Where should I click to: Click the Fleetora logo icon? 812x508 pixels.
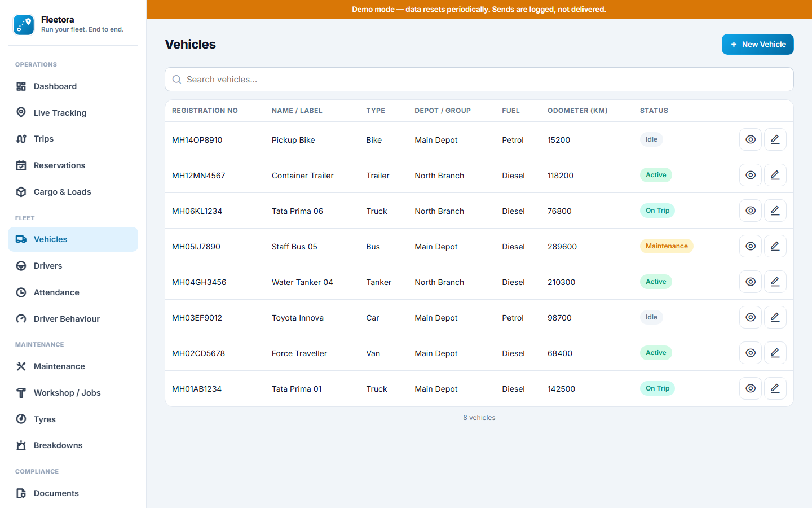click(24, 25)
